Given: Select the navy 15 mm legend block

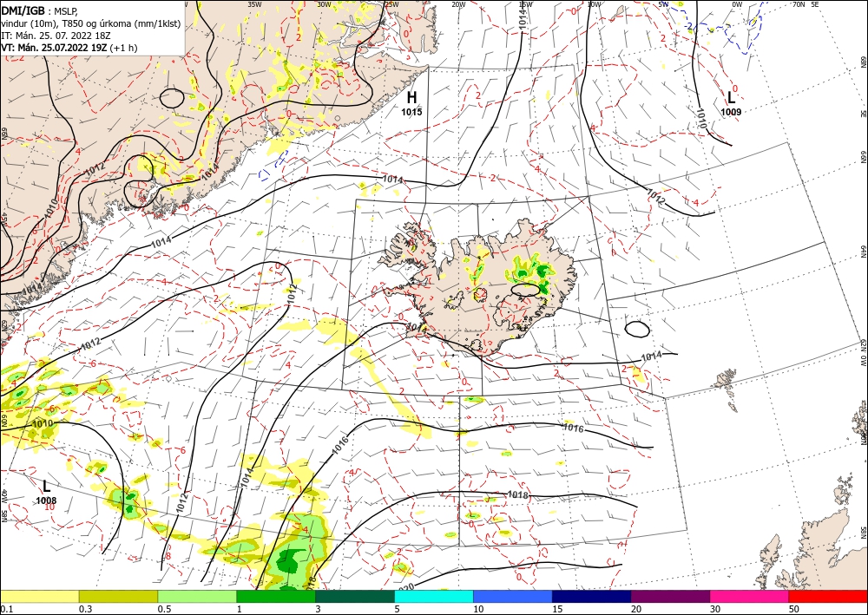Looking at the screenshot, I should click(591, 596).
